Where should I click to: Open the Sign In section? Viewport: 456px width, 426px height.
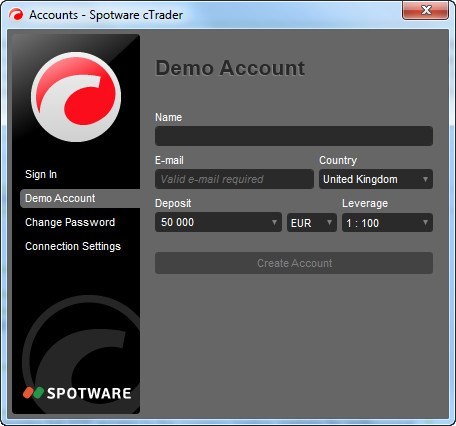point(41,174)
